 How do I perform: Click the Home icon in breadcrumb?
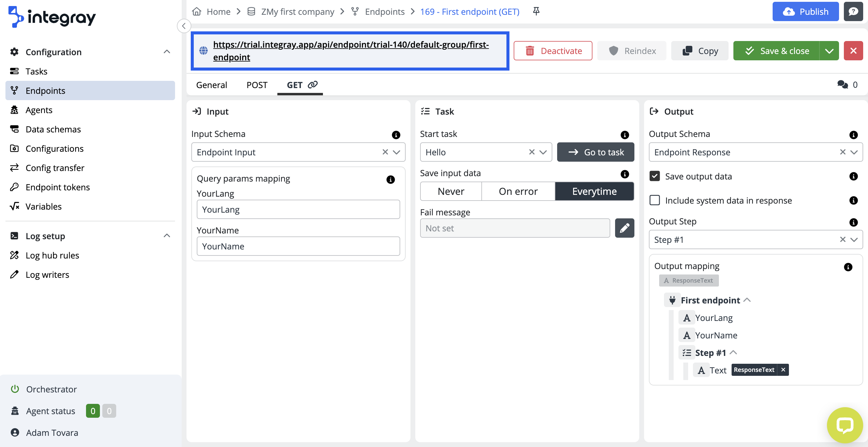(196, 11)
